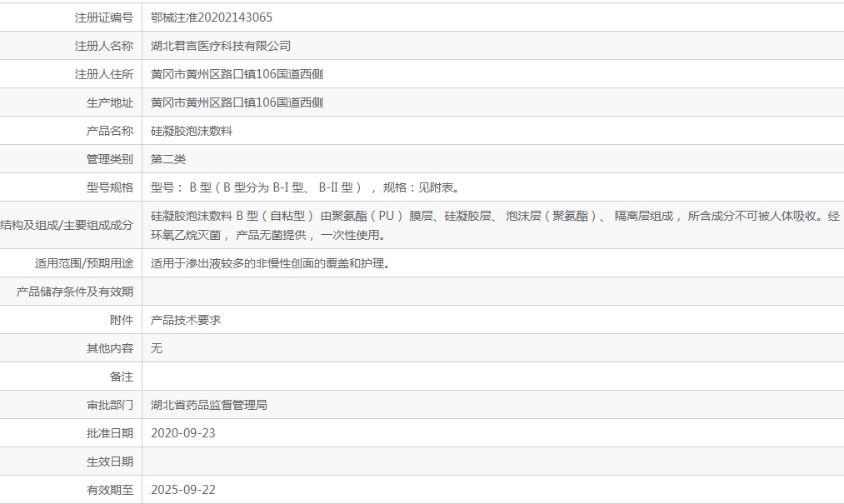Click the label 注册人住所

104,74
